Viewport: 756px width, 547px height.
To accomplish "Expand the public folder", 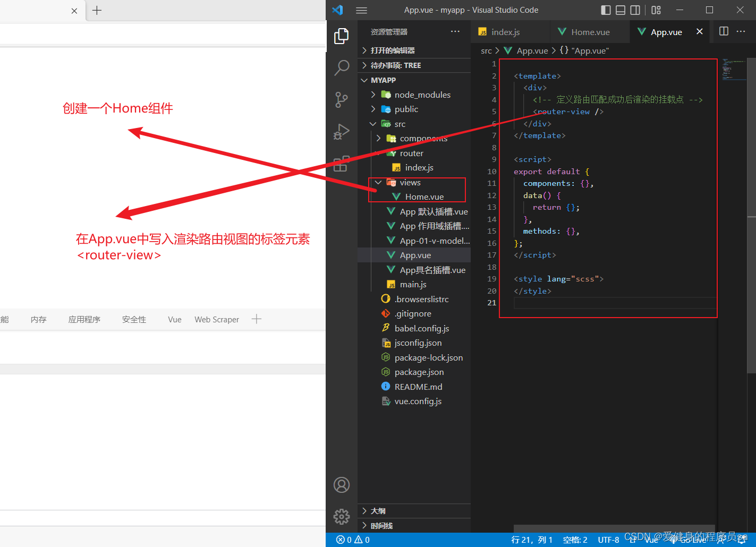I will coord(414,109).
